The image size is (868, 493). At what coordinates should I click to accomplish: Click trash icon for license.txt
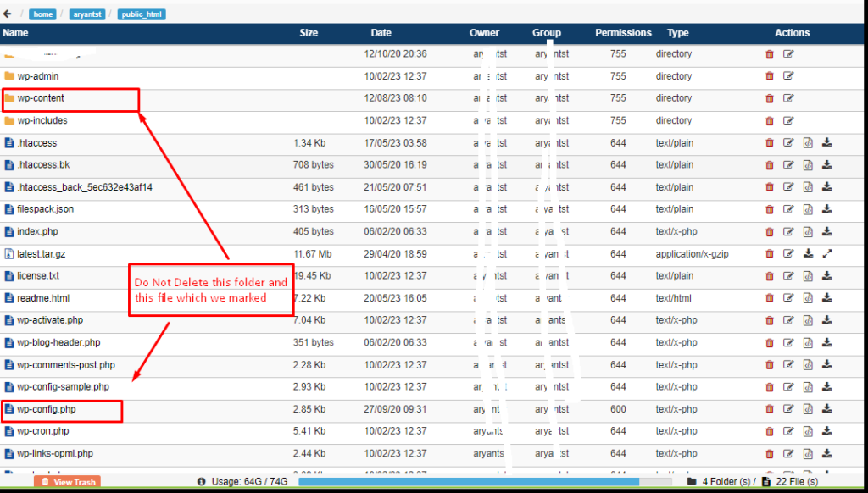[770, 275]
